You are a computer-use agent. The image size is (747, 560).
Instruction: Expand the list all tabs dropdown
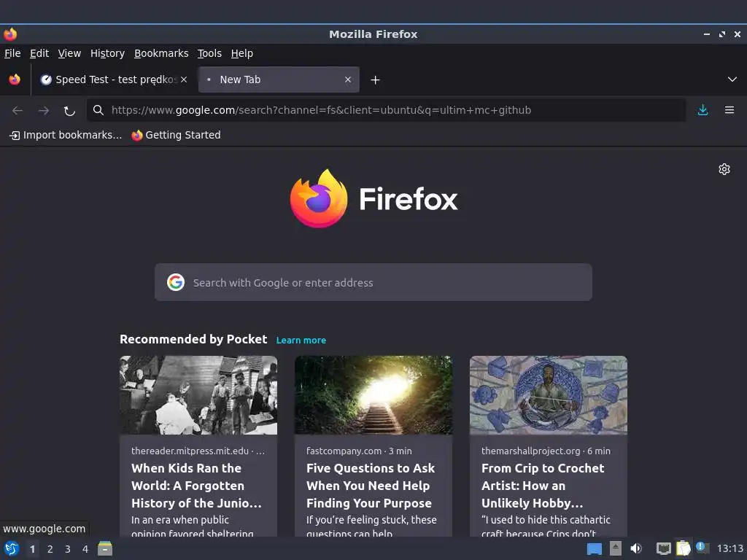[x=732, y=79]
